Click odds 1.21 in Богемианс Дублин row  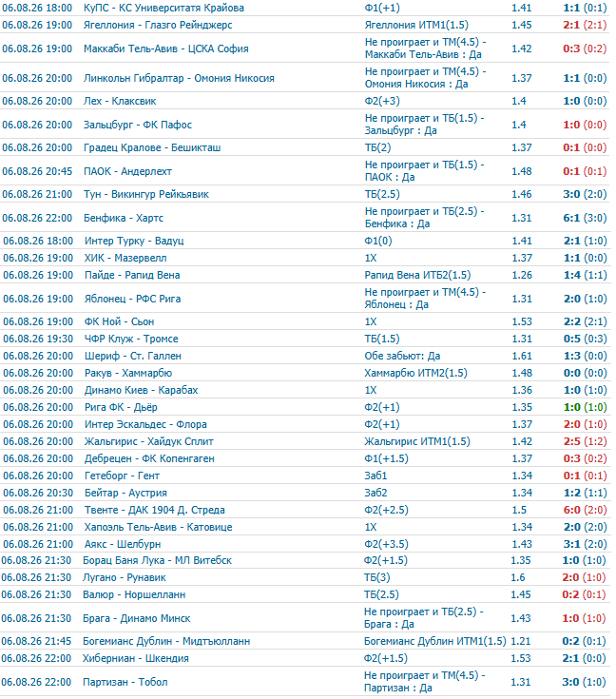click(x=521, y=642)
